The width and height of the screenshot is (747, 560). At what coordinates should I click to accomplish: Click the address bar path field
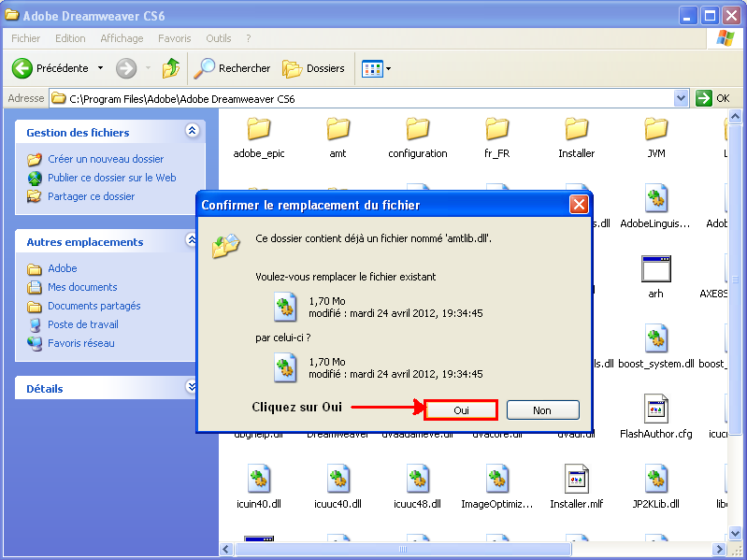tap(362, 98)
